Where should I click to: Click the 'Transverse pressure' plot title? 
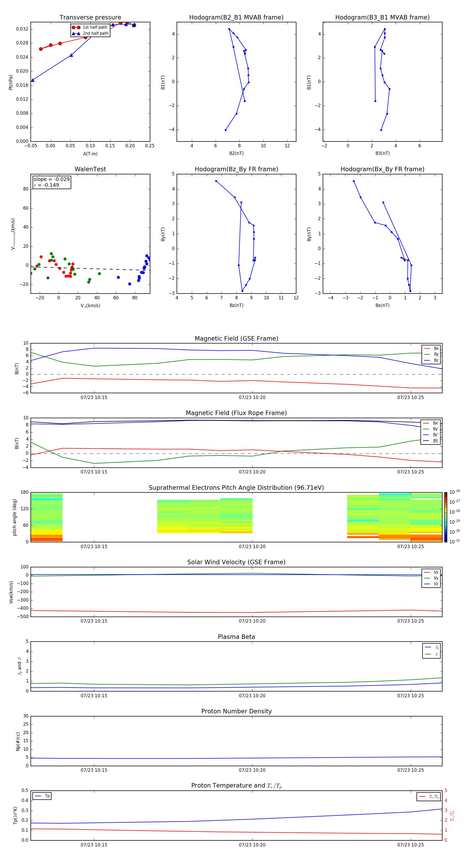pos(90,17)
